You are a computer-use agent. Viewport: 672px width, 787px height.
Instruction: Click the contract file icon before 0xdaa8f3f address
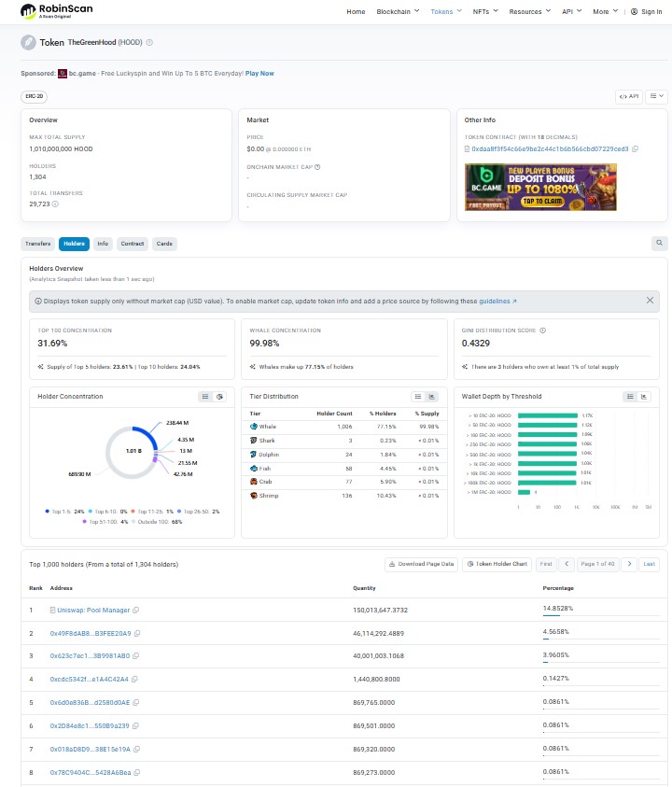[467, 149]
